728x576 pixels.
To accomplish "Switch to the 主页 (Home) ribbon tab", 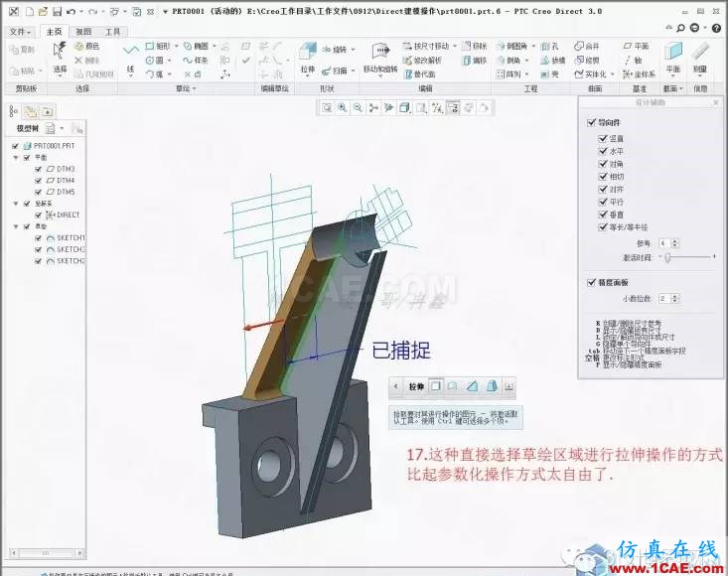I will click(x=54, y=32).
